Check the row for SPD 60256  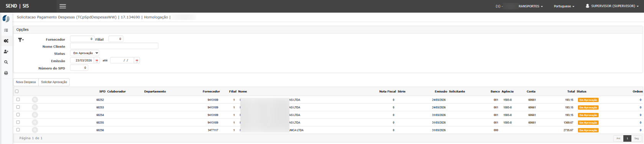tap(18, 130)
